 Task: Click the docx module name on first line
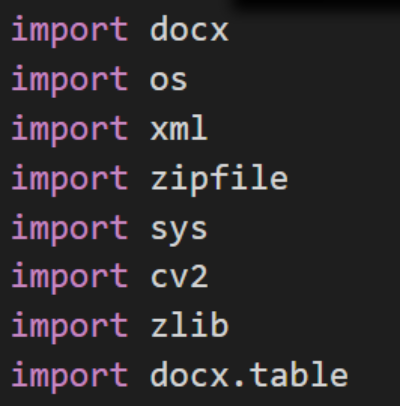[189, 29]
